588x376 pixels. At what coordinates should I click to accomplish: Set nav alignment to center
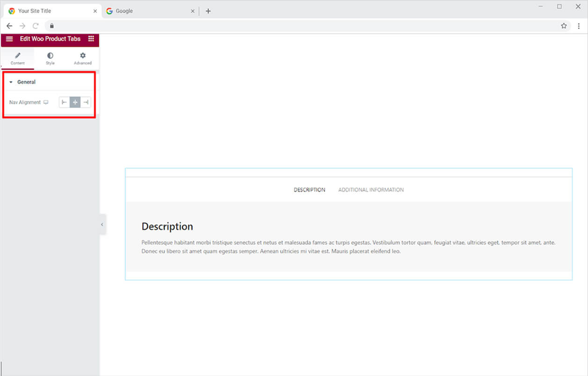[x=75, y=102]
